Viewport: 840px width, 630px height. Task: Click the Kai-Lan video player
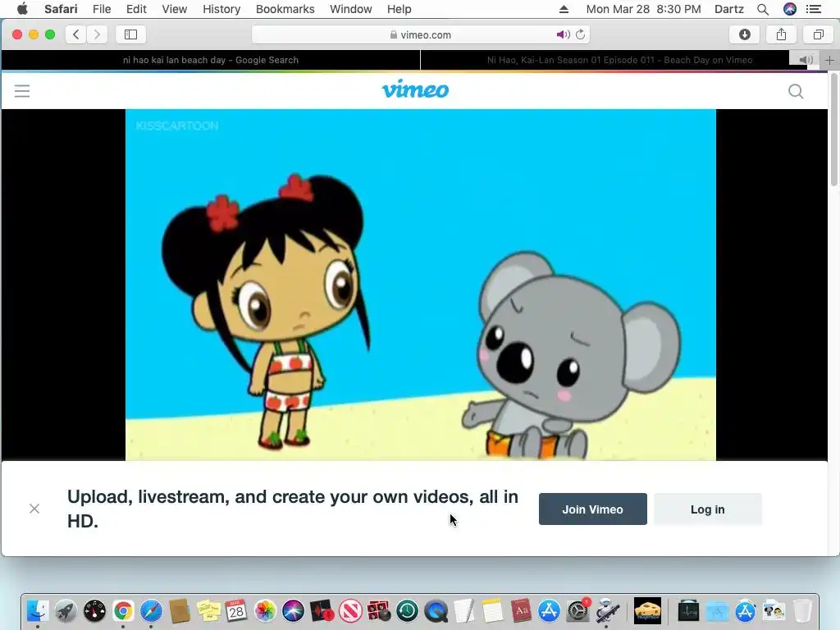click(x=421, y=285)
